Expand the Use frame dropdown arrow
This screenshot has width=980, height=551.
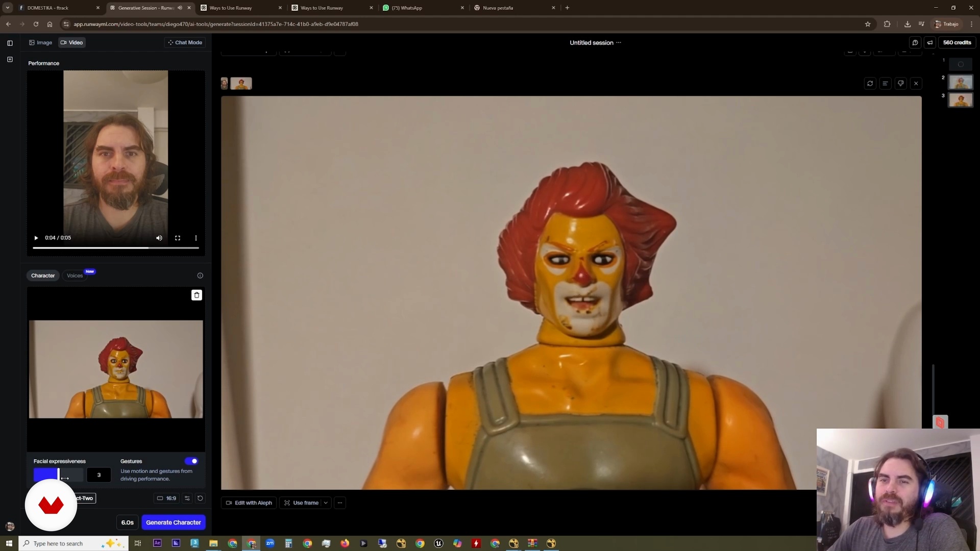pyautogui.click(x=326, y=503)
